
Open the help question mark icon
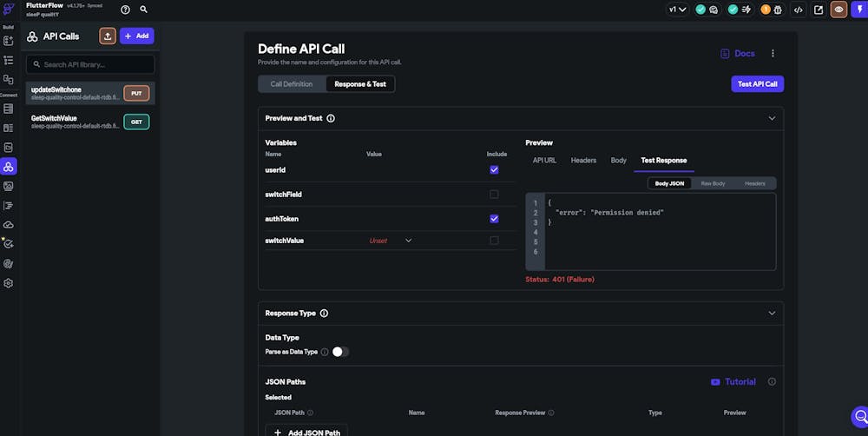coord(126,10)
